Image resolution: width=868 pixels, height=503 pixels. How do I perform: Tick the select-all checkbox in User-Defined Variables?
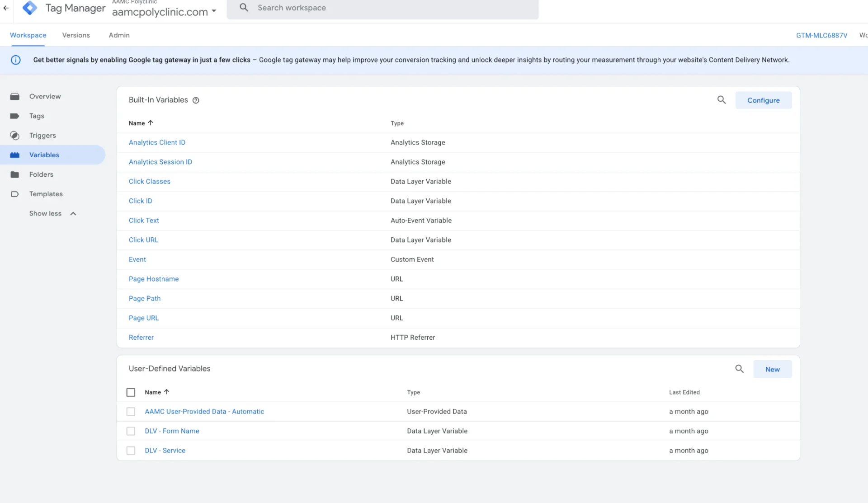click(131, 392)
